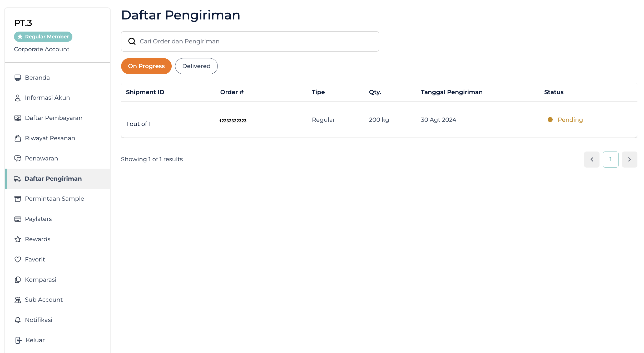Image resolution: width=644 pixels, height=353 pixels.
Task: Click the Paylaters credit icon
Action: pyautogui.click(x=17, y=219)
